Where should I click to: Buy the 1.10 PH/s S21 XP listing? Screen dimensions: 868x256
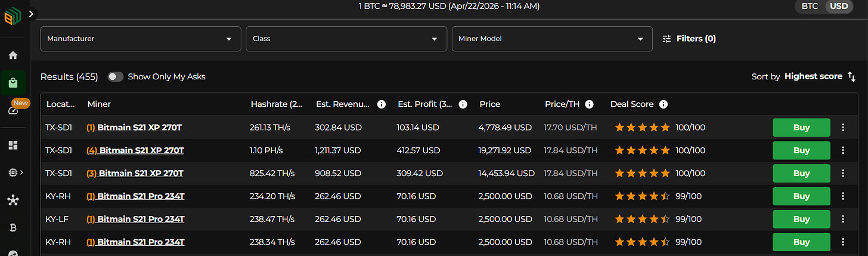click(x=801, y=150)
